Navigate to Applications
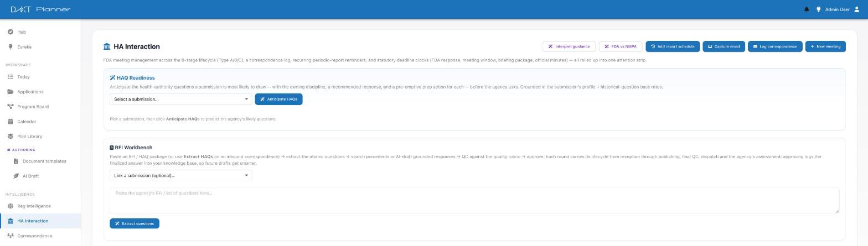Screen dimensions: 868x246 click(40, 92)
